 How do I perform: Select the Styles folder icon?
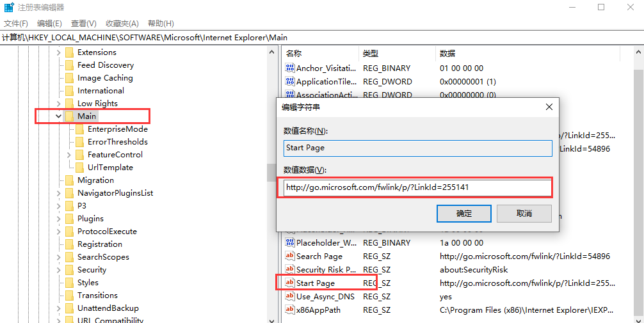tap(69, 282)
